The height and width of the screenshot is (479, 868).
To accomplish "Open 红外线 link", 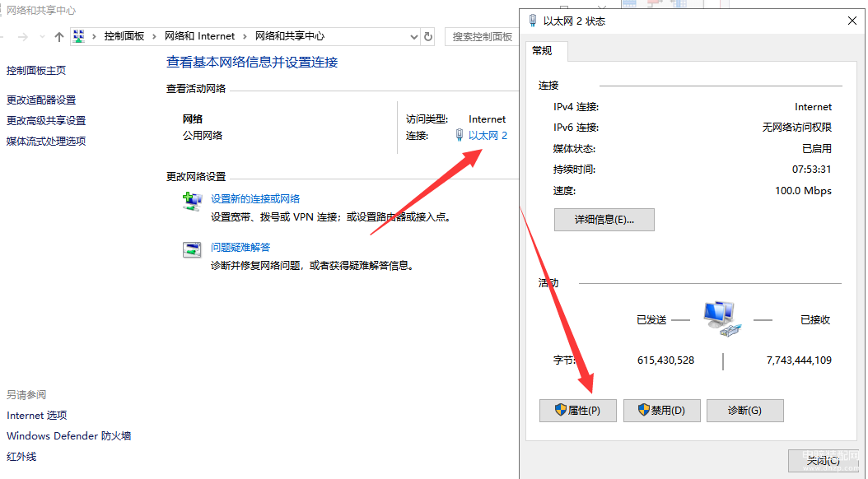I will tap(21, 456).
